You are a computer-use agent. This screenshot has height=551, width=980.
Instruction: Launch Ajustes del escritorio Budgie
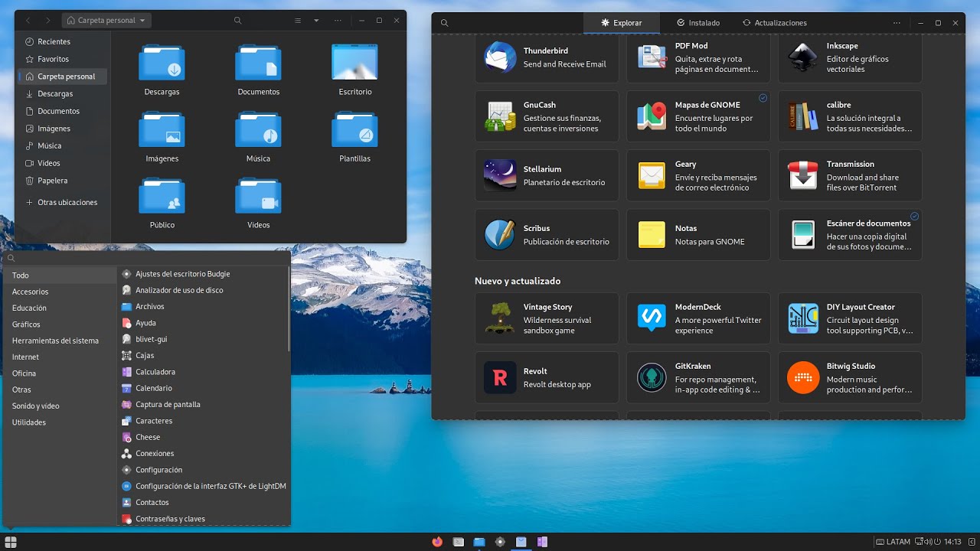tap(203, 274)
